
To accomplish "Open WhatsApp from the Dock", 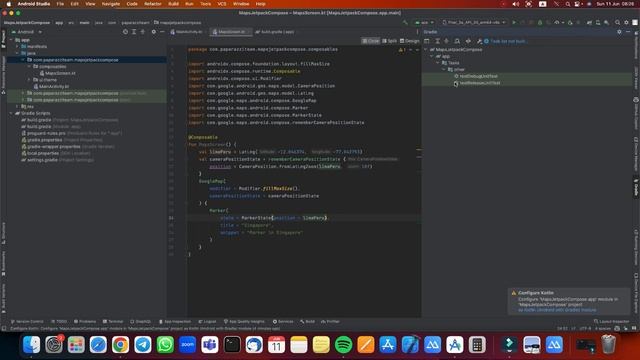I will (x=165, y=345).
